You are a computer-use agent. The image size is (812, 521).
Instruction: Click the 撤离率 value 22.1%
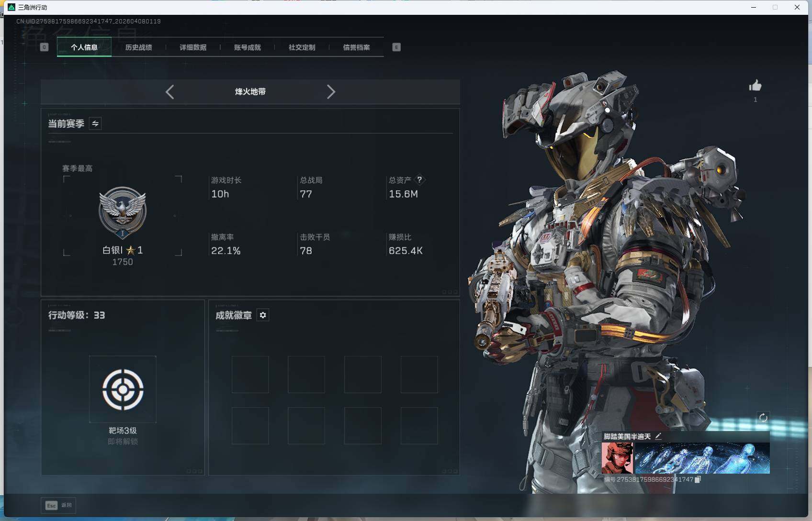(226, 251)
